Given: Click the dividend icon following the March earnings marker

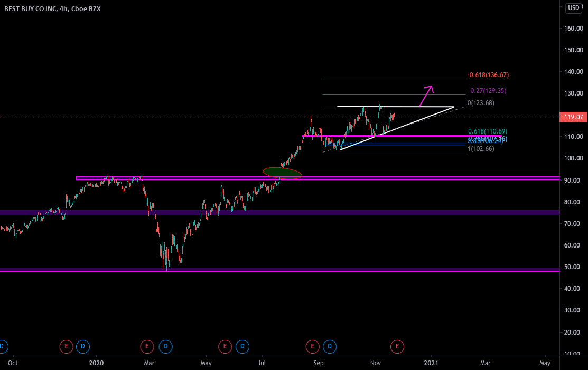Looking at the screenshot, I should pos(165,347).
